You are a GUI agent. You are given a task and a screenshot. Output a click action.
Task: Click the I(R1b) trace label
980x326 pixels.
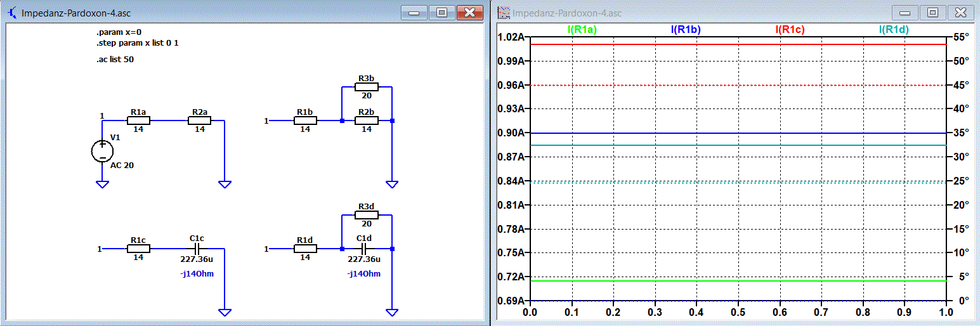(x=686, y=29)
